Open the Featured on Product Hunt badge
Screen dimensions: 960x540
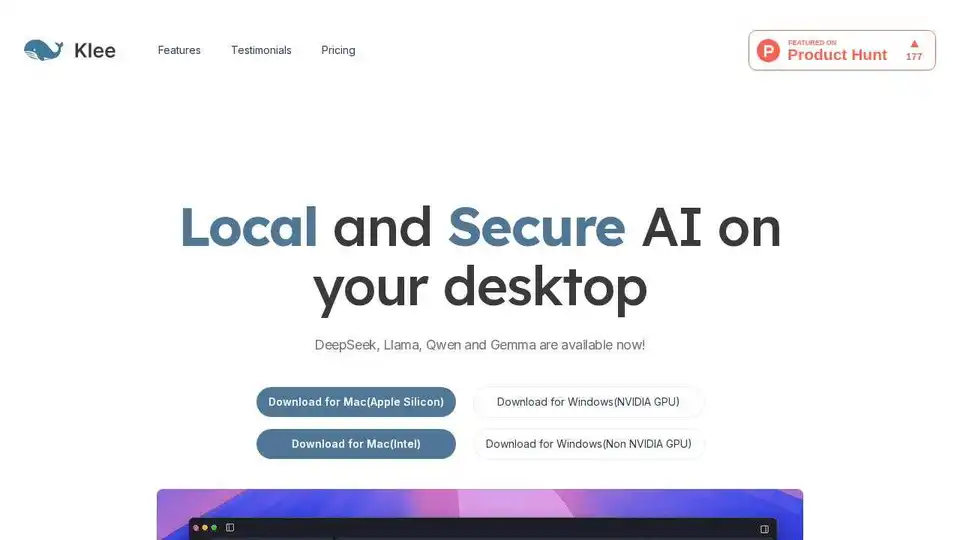[x=842, y=50]
